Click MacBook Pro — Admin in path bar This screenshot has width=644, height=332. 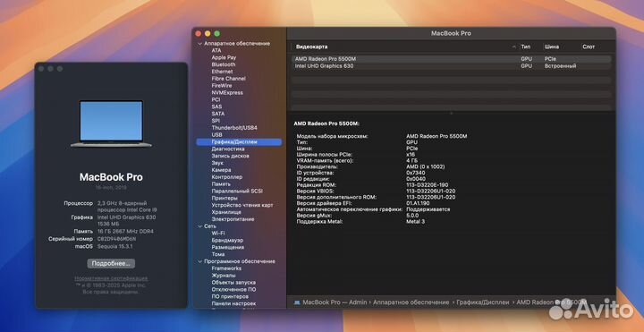click(x=335, y=302)
